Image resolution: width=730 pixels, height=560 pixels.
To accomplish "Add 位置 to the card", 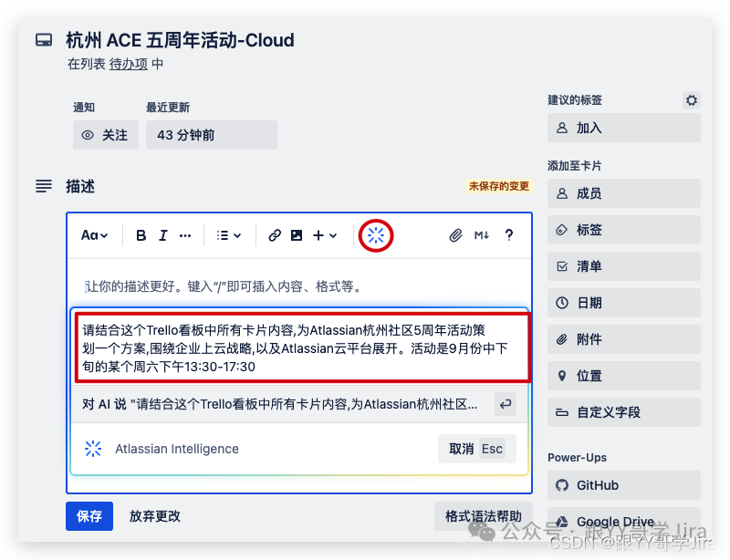I will pos(624,376).
